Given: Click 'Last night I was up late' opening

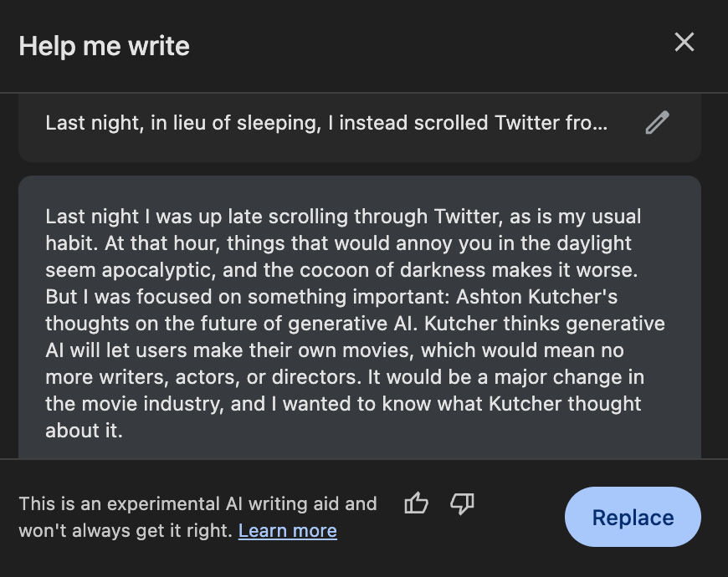Looking at the screenshot, I should [140, 217].
